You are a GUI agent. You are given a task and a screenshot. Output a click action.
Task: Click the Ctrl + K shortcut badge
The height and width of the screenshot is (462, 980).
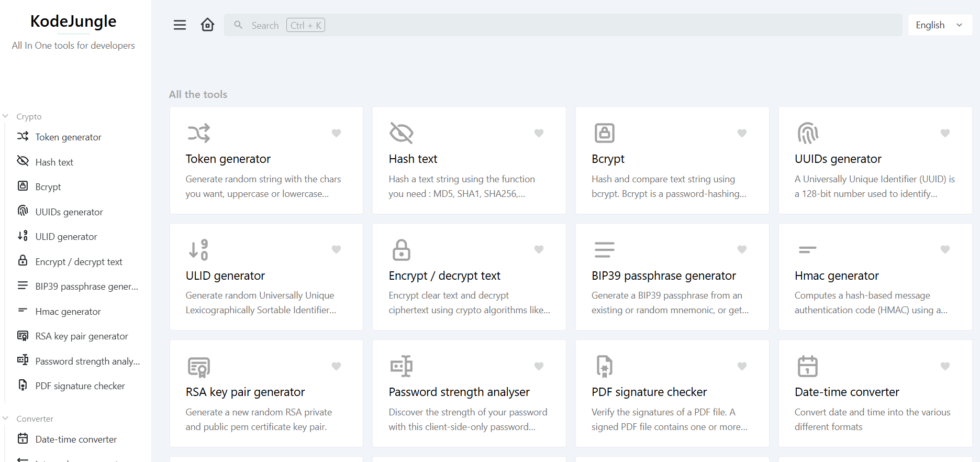click(x=306, y=25)
